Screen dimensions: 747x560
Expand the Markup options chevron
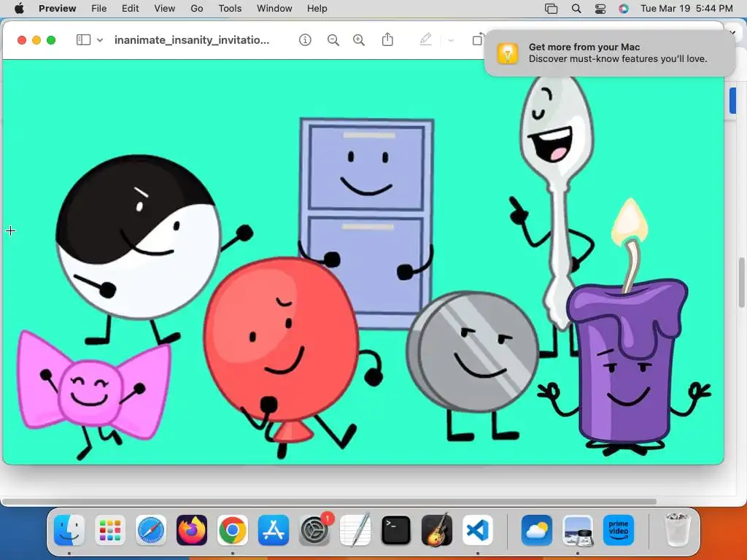point(451,41)
